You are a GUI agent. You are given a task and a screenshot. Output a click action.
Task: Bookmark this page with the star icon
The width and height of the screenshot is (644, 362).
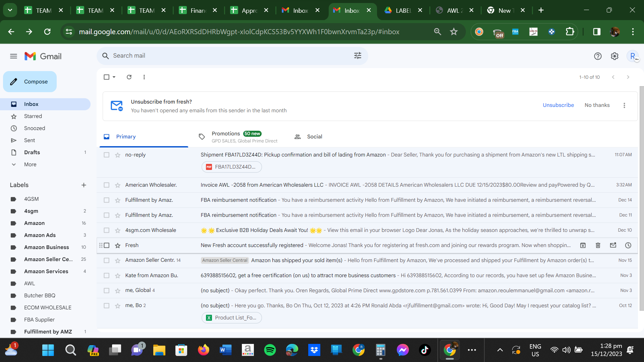[454, 32]
